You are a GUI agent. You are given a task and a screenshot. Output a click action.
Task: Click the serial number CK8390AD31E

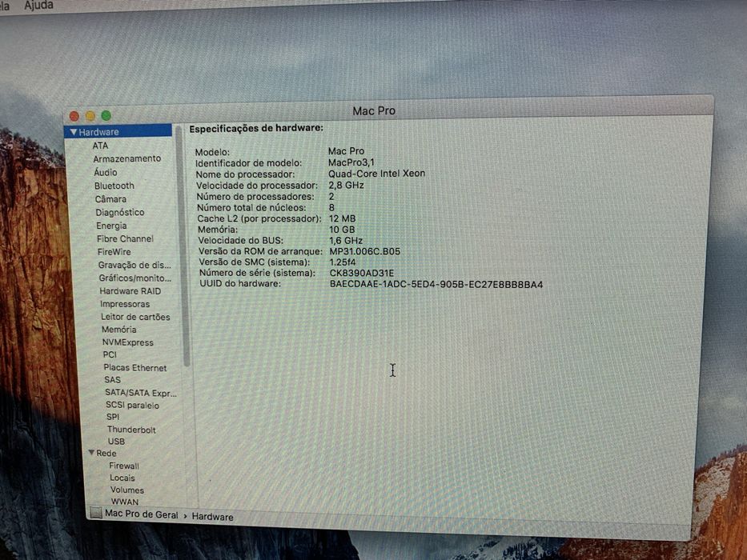pos(362,274)
